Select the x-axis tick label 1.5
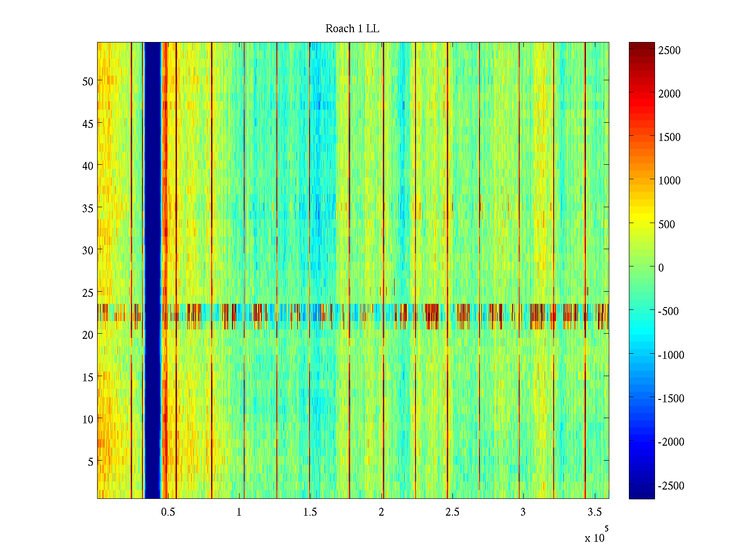Image resolution: width=747 pixels, height=560 pixels. [x=310, y=512]
